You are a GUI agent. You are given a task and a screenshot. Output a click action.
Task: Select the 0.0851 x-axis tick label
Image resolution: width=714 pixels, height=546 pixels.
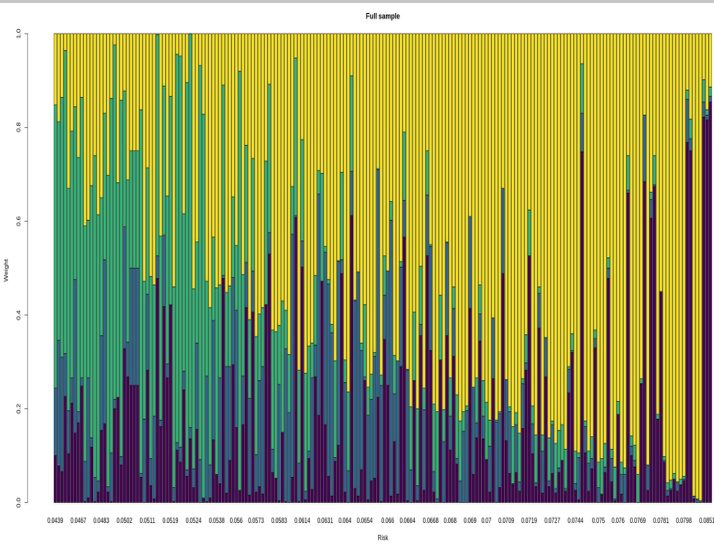click(x=706, y=521)
